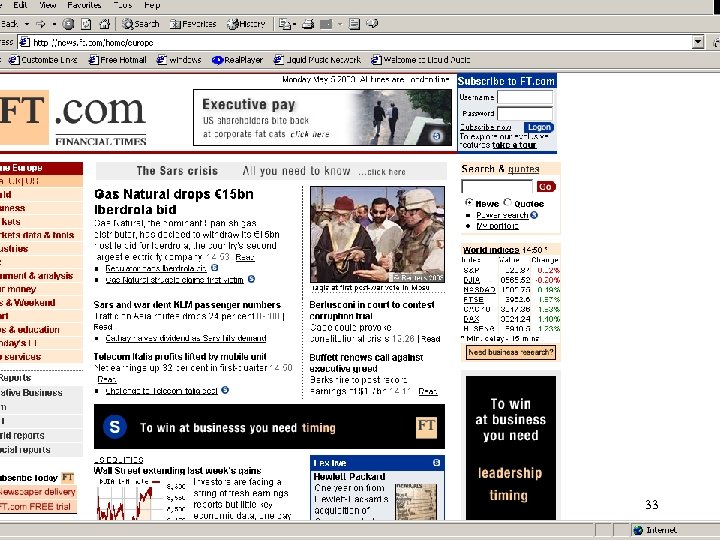Click the round arrow icon on Executive pay banner
The width and height of the screenshot is (720, 540).
tap(437, 136)
